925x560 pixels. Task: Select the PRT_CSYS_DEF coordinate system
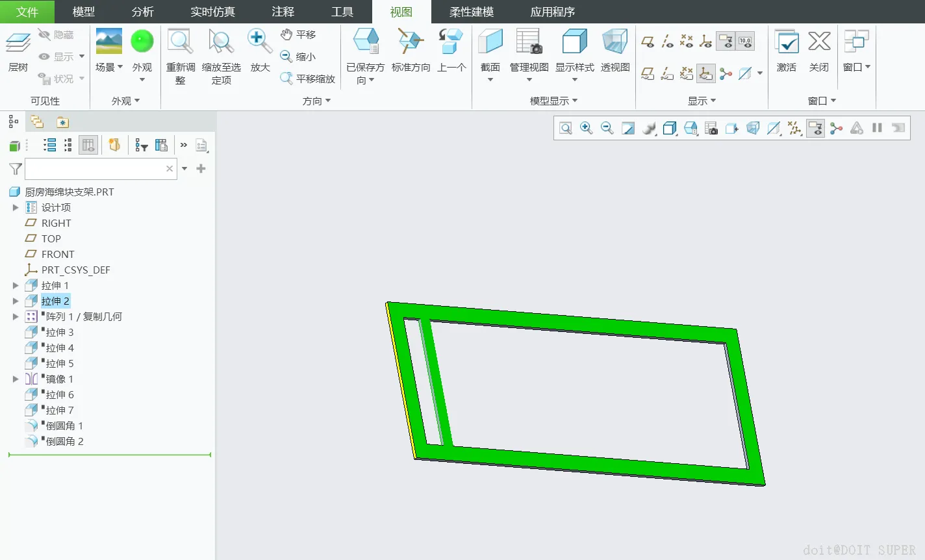[x=76, y=270]
